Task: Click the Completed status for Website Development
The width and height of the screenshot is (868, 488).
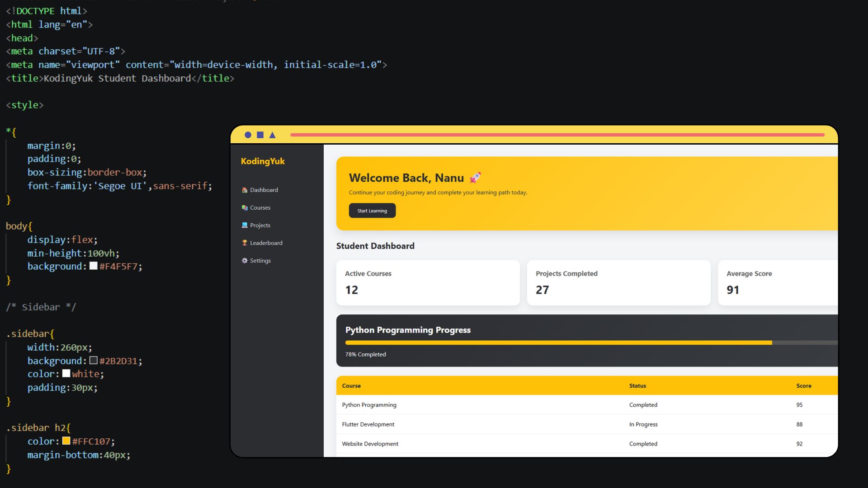Action: pyautogui.click(x=643, y=444)
